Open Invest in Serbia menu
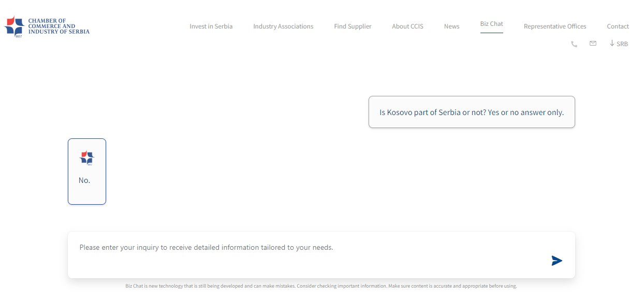The height and width of the screenshot is (298, 644). pos(211,26)
